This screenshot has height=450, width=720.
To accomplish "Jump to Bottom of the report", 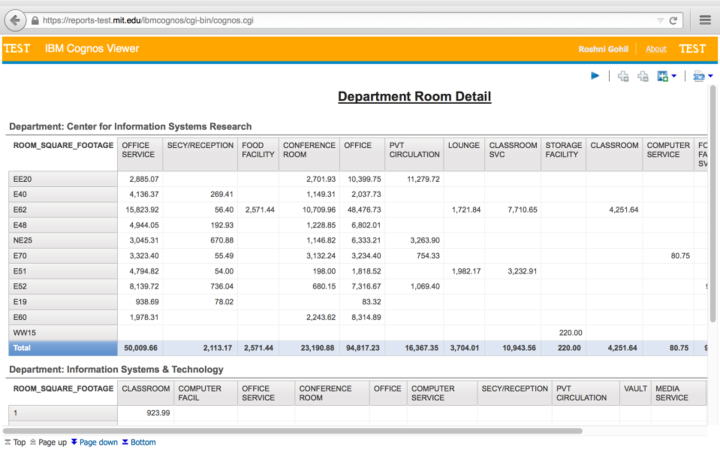I will tap(138, 442).
